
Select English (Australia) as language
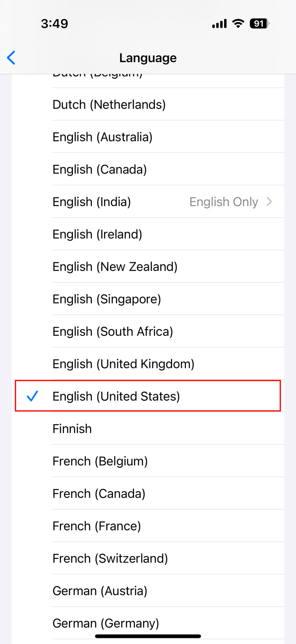click(x=102, y=137)
